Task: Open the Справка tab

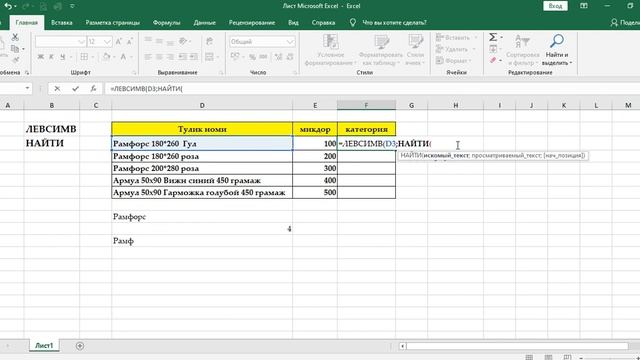Action: [x=323, y=23]
